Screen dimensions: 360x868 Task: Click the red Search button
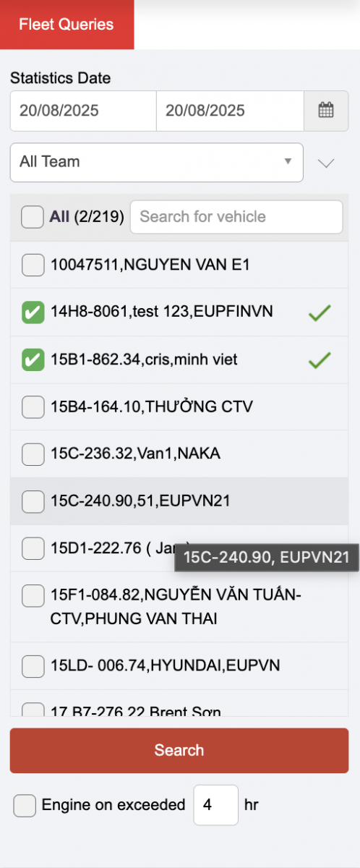point(179,750)
